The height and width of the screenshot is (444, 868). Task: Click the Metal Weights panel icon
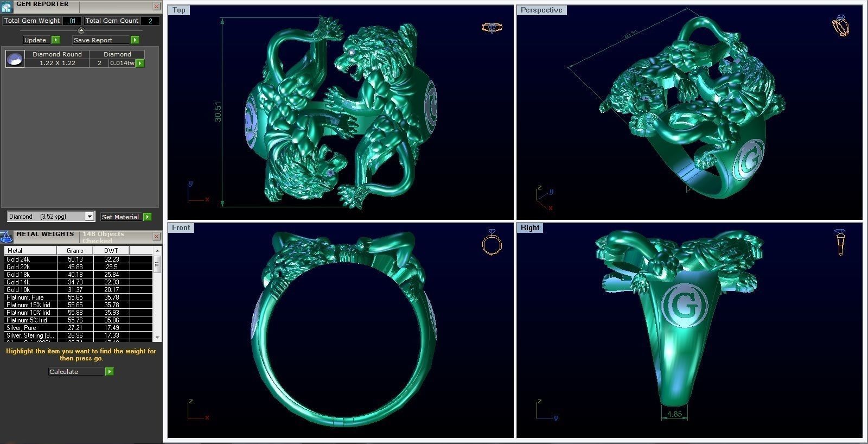6,237
